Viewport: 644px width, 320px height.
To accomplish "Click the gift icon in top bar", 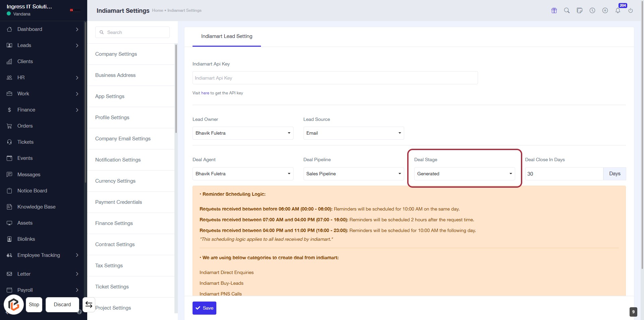I will pos(554,10).
